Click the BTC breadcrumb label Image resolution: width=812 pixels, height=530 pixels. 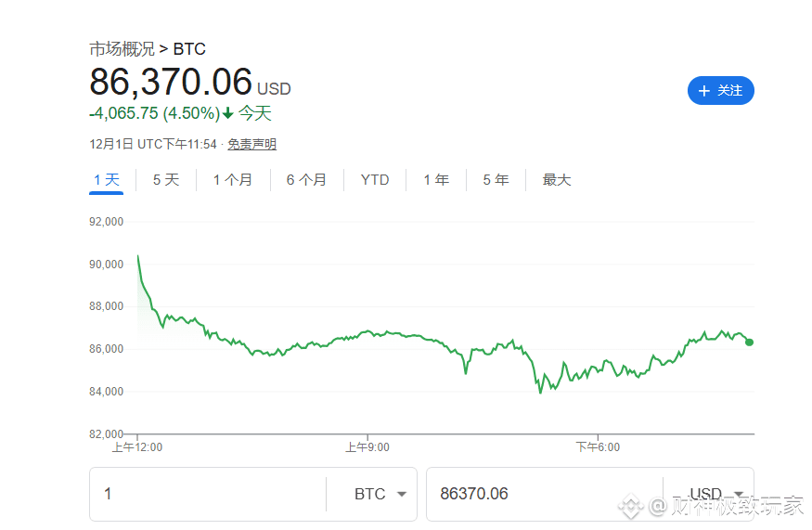(189, 49)
